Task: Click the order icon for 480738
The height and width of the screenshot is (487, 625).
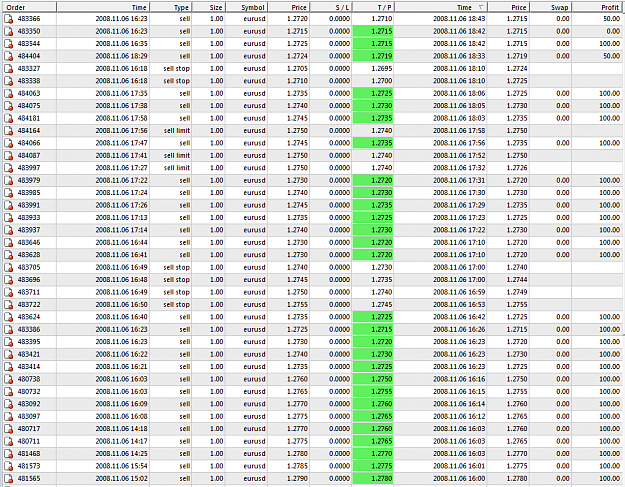Action: coord(8,379)
